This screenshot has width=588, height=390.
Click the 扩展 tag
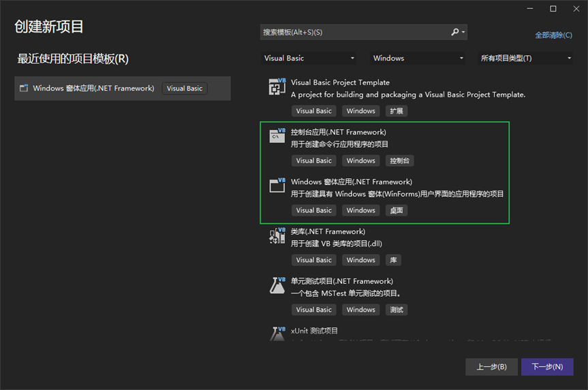coord(397,111)
